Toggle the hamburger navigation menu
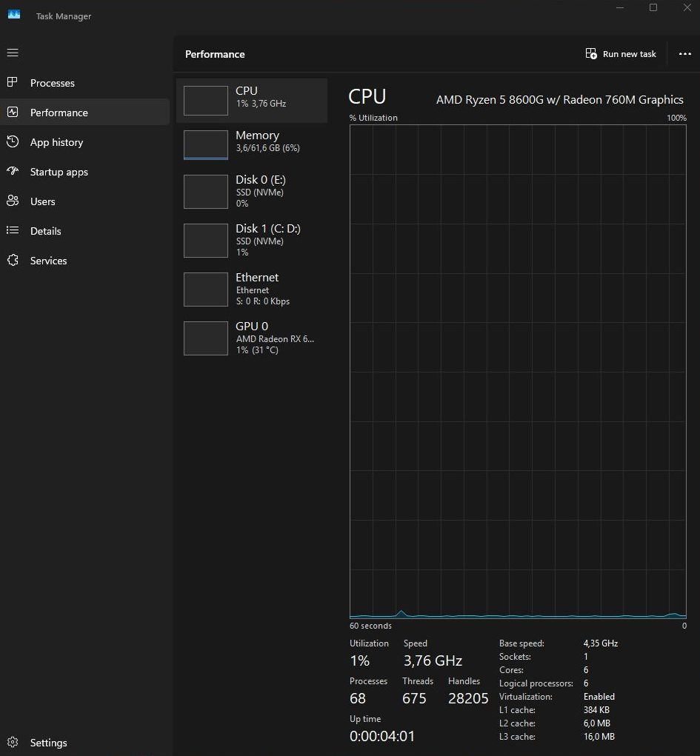 click(13, 53)
